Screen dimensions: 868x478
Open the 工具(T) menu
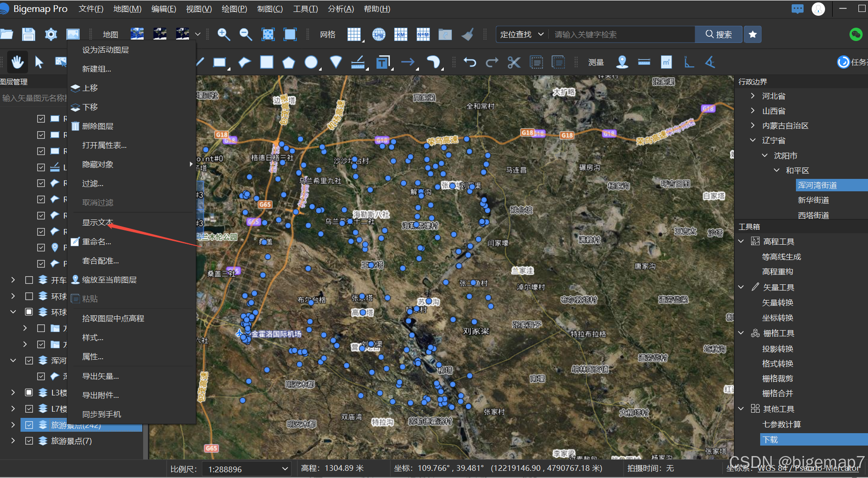pos(305,9)
